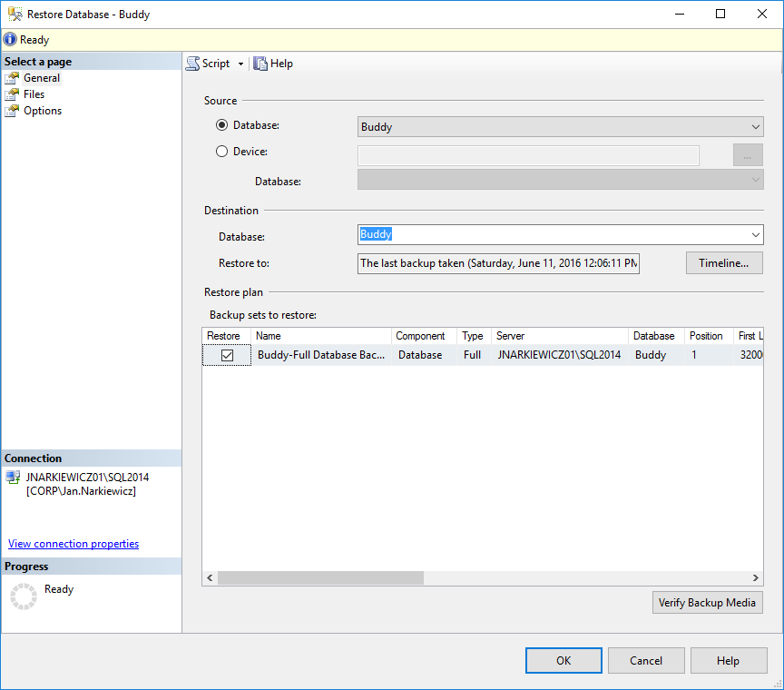Open View connection properties link
The image size is (784, 690).
[x=73, y=543]
